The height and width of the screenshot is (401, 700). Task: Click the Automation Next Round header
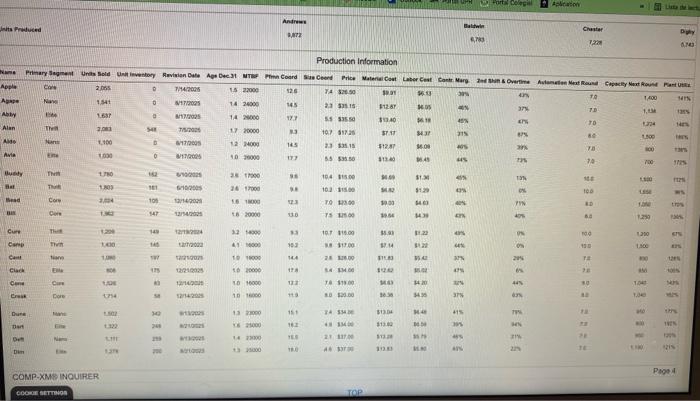click(x=567, y=83)
